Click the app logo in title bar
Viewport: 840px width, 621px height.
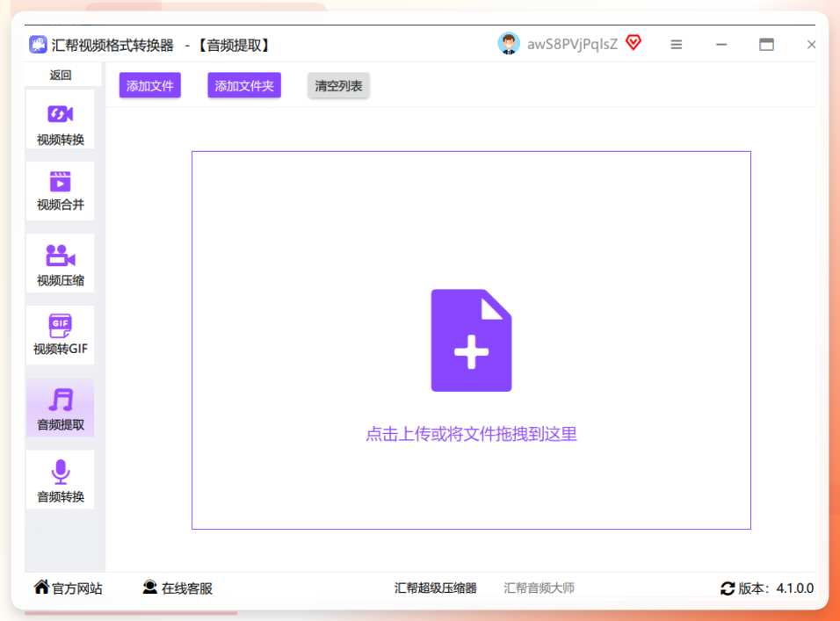38,45
